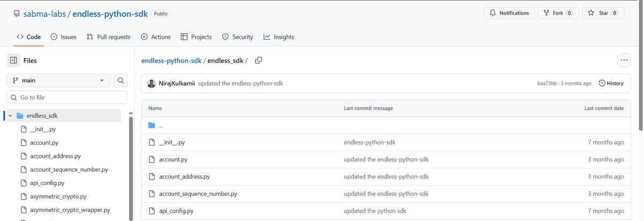The image size is (644, 221).
Task: Click the endless-python-sdk breadcrumb link
Action: tap(171, 61)
